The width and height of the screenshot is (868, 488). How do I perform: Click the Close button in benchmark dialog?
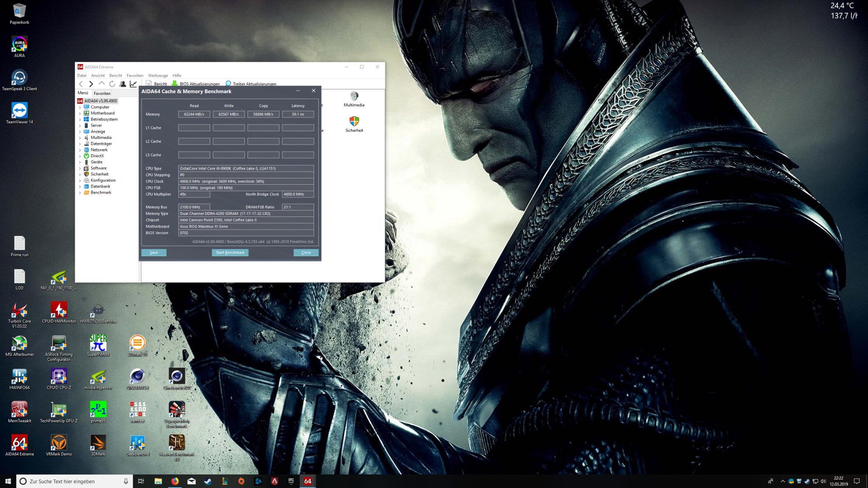point(306,252)
